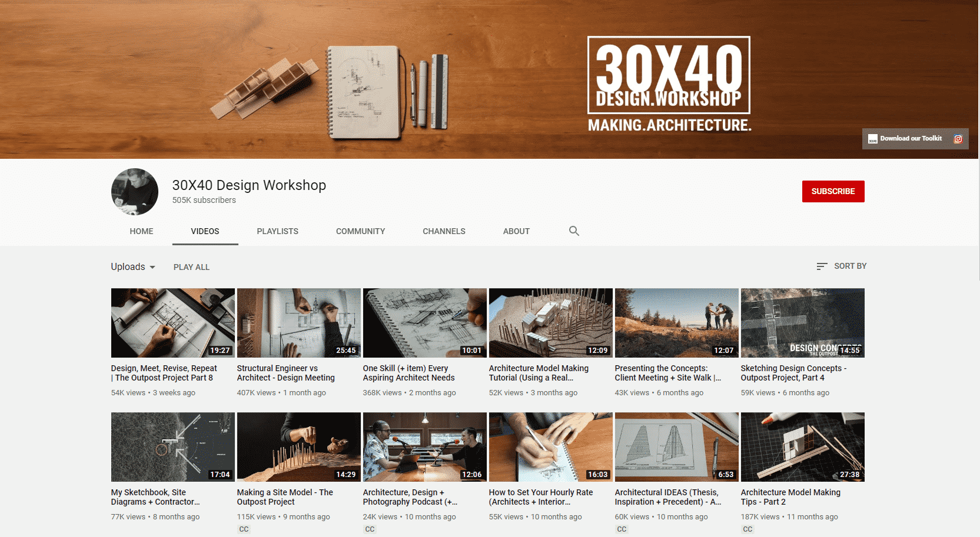Click the 30X40 Design Workshop channel name
This screenshot has width=980, height=537.
(x=249, y=185)
